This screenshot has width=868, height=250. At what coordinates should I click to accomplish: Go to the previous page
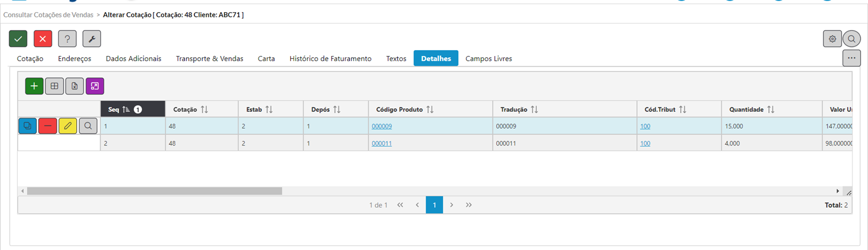tap(417, 205)
